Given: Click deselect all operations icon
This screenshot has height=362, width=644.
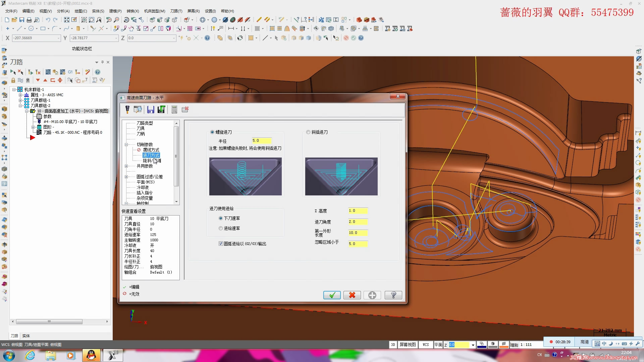Looking at the screenshot, I should [20, 72].
